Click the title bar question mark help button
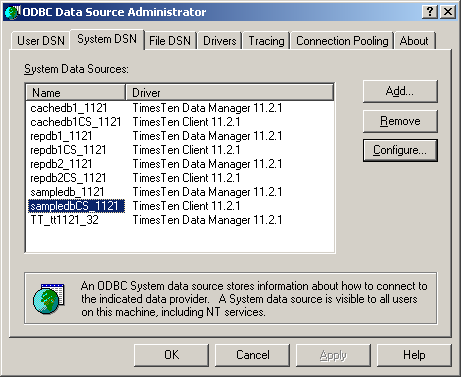The image size is (461, 377). tap(430, 12)
